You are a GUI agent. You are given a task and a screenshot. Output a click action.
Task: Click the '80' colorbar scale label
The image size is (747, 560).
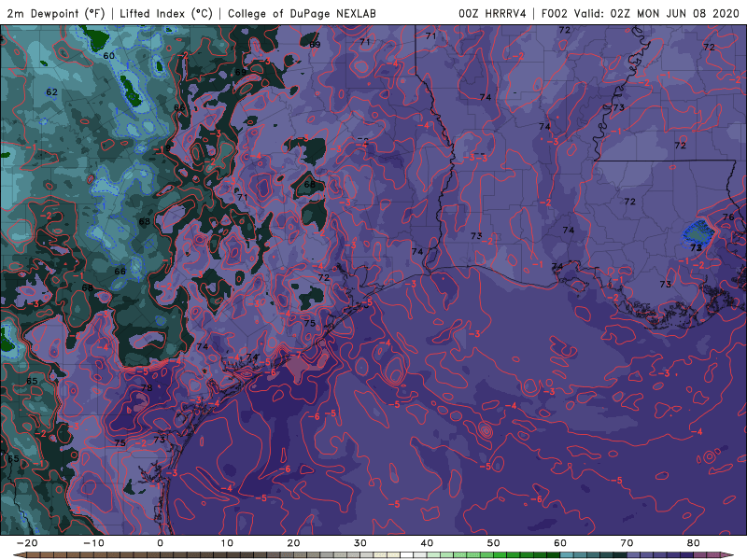tap(694, 543)
